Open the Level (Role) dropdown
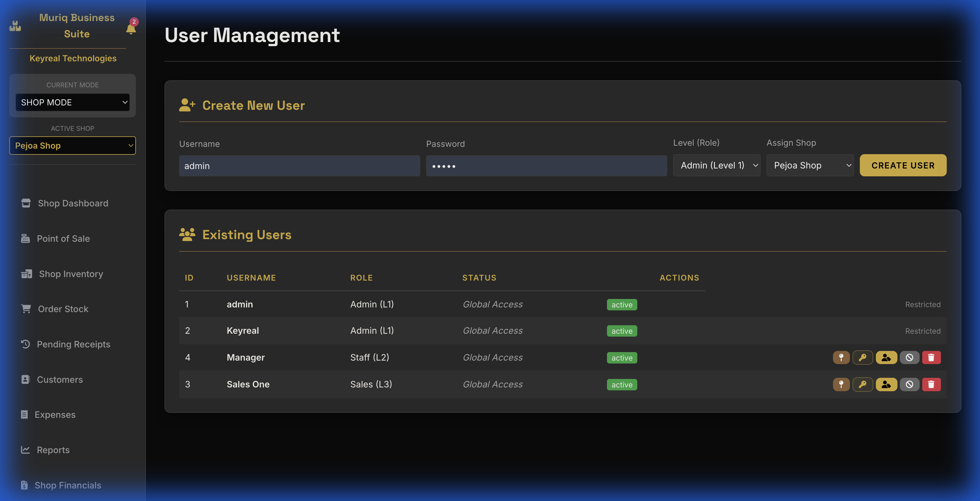The width and height of the screenshot is (980, 501). coord(716,166)
